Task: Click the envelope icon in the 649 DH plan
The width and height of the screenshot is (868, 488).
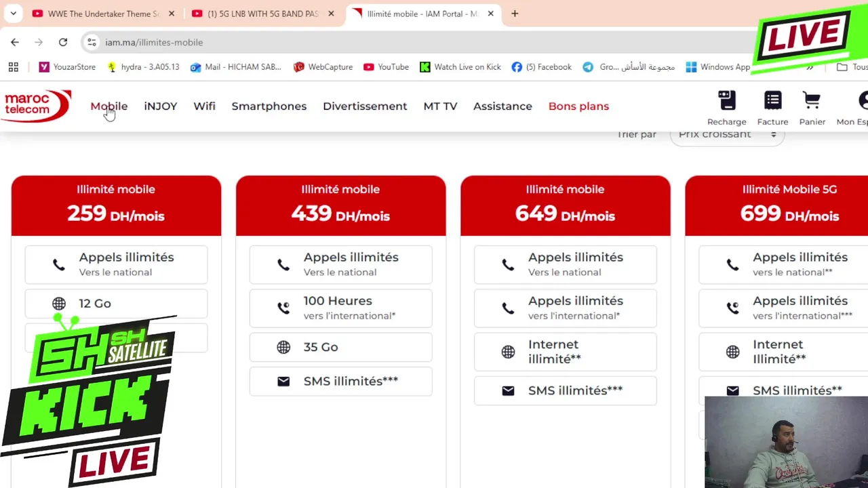Action: 508,390
